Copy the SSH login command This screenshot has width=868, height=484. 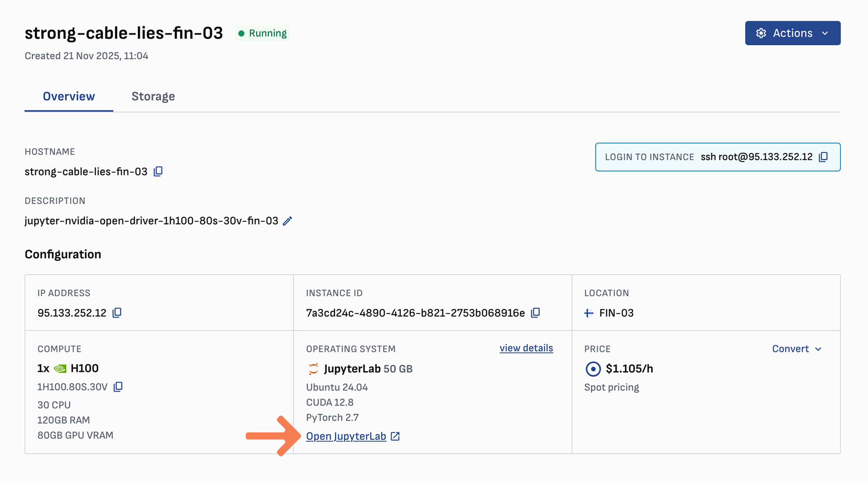[x=823, y=157]
